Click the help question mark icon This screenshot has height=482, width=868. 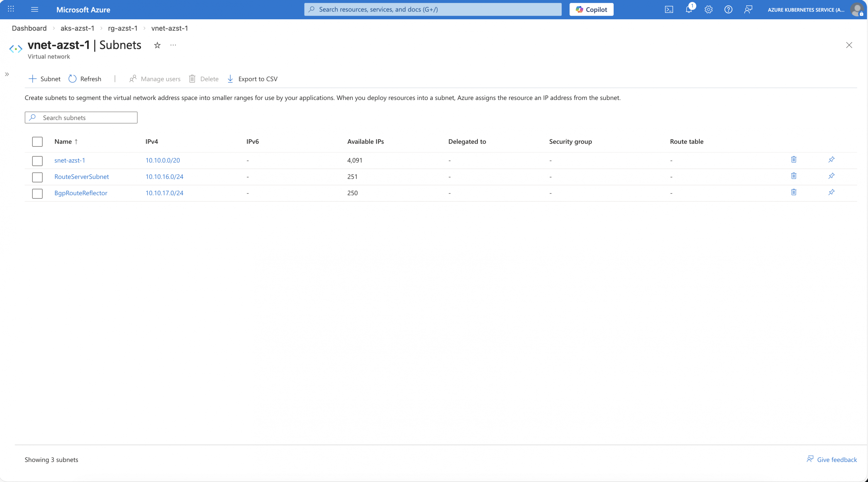728,9
